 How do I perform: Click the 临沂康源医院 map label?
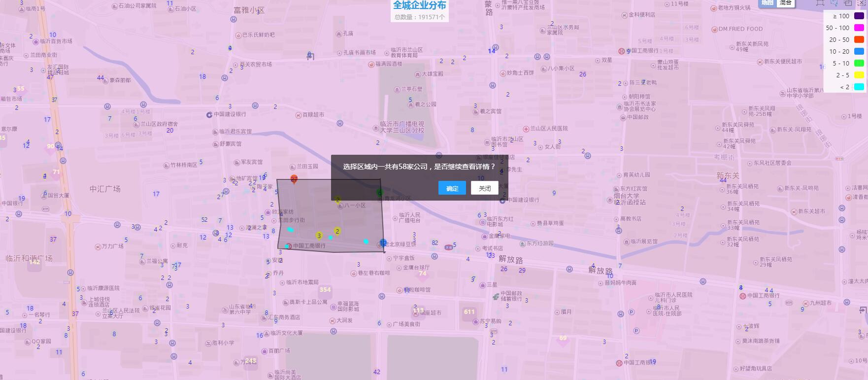point(103,288)
